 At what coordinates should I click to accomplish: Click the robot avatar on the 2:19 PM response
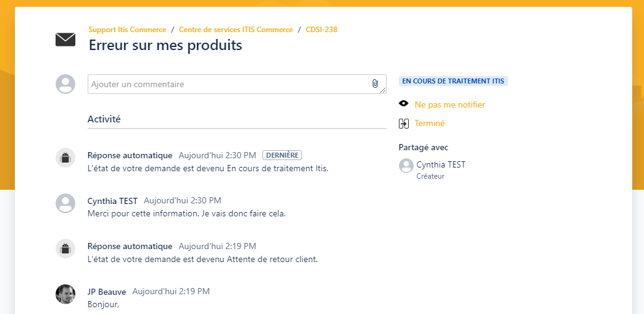pos(65,248)
